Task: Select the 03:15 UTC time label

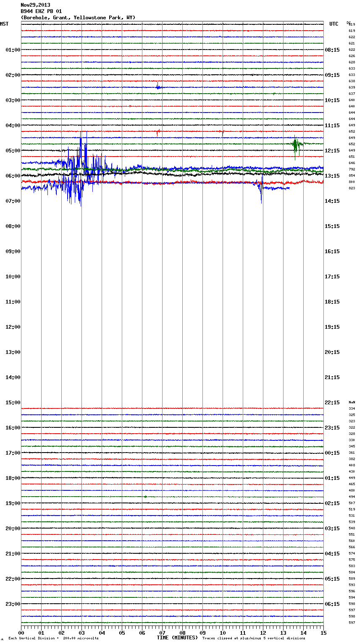Action: [x=332, y=529]
